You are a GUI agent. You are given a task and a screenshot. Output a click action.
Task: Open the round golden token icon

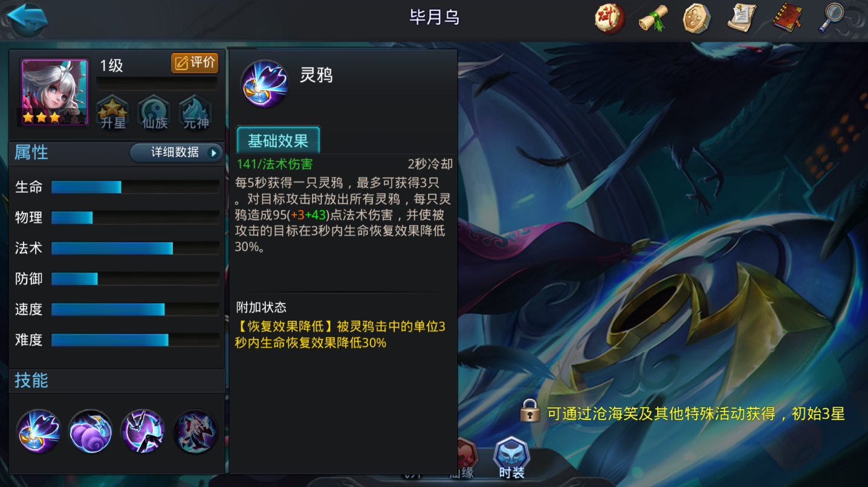[697, 18]
